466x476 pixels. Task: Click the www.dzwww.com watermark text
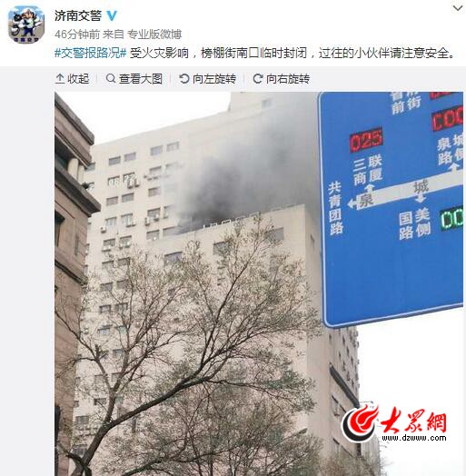tap(414, 438)
